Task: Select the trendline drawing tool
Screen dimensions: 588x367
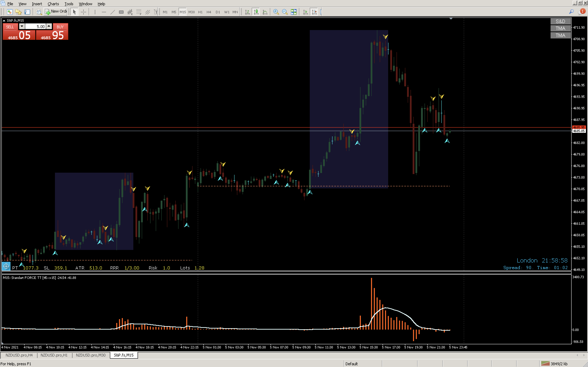Action: click(113, 12)
